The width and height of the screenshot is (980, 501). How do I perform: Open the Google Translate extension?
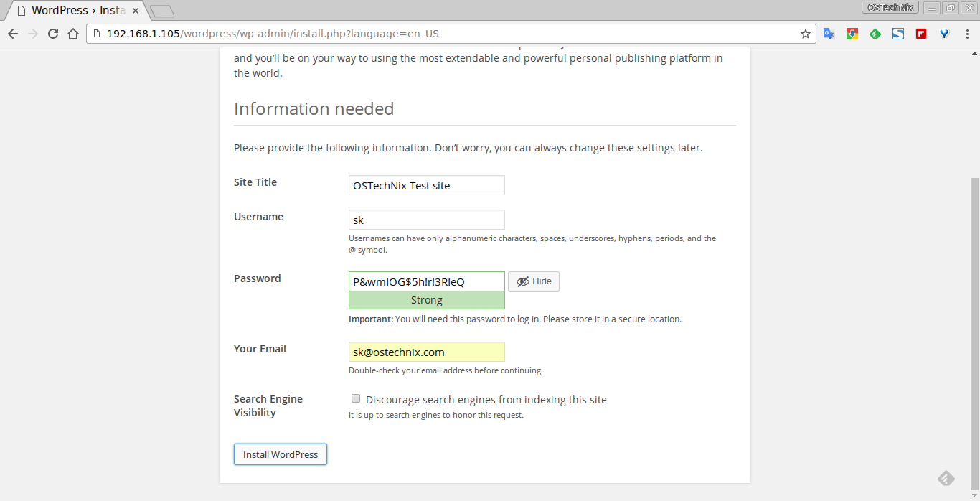pyautogui.click(x=829, y=34)
